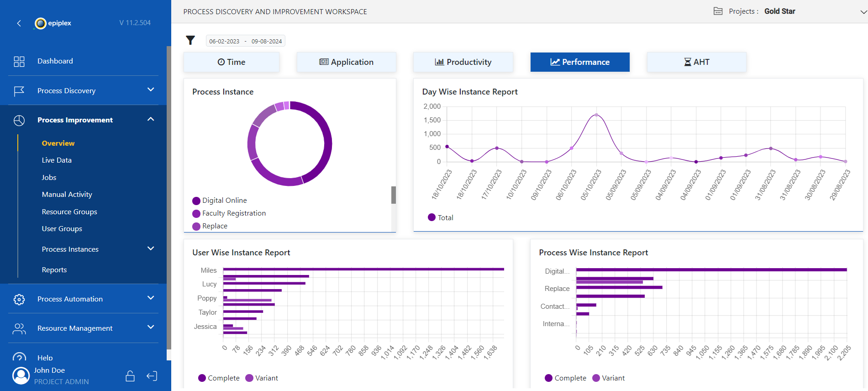Go to Live Data page
The width and height of the screenshot is (868, 391).
[57, 160]
